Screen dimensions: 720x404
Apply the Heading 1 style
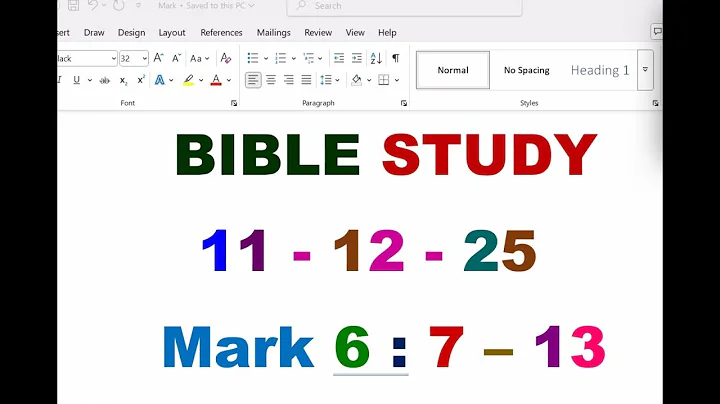pos(600,70)
